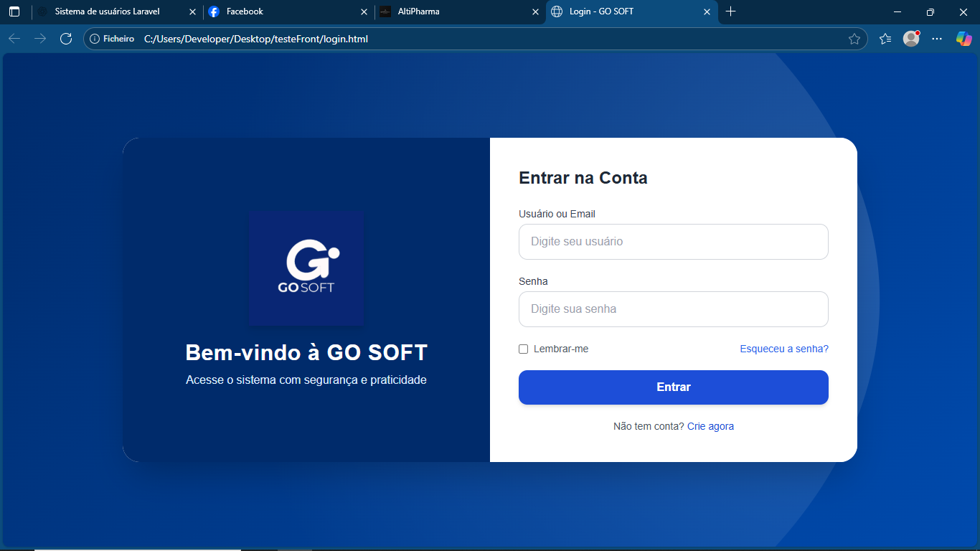Click the Bem-vindo à GO SOFT heading
This screenshot has width=980, height=551.
(x=306, y=353)
